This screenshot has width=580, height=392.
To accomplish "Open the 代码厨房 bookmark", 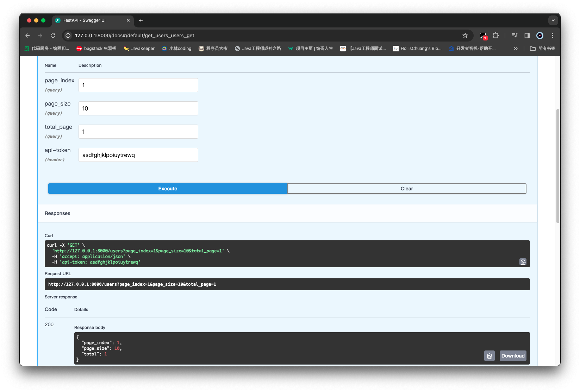I will (47, 49).
